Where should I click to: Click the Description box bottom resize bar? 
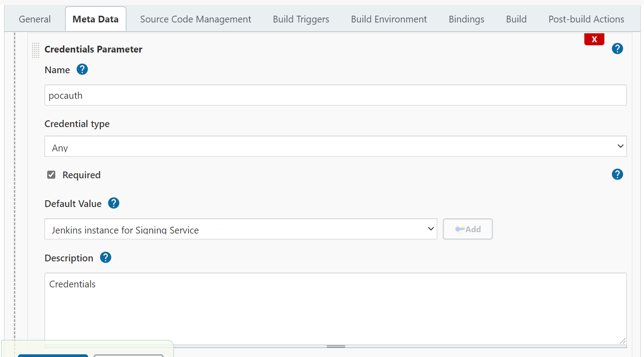[335, 346]
